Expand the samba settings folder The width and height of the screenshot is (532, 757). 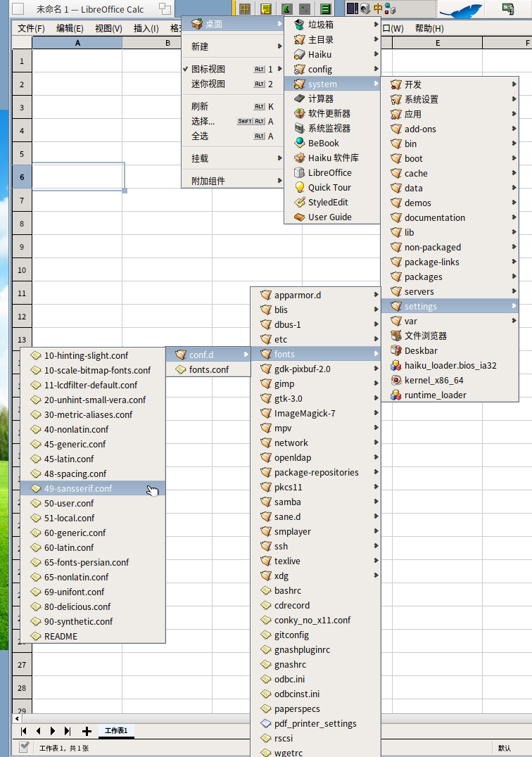(316, 502)
